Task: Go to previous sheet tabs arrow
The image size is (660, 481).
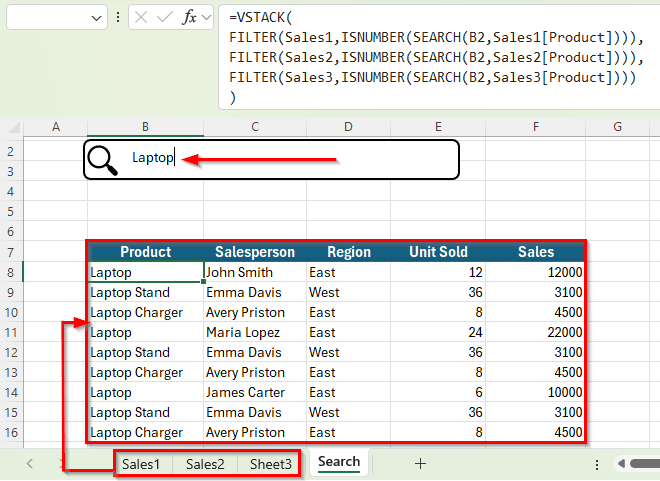Action: coord(29,464)
